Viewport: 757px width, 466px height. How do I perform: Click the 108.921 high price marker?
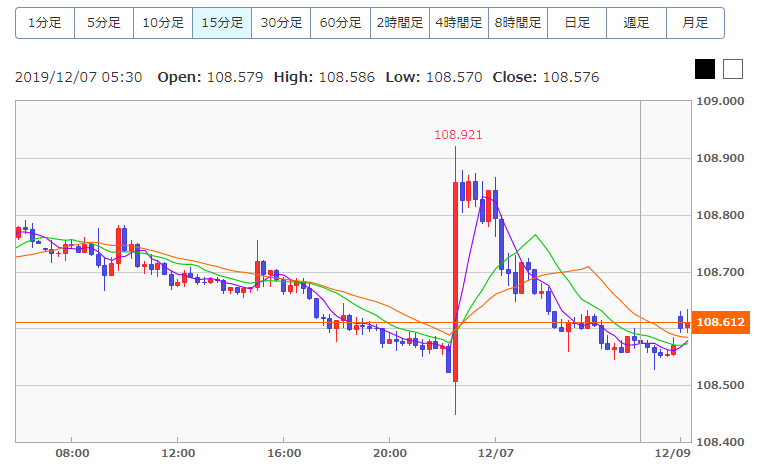tap(452, 133)
